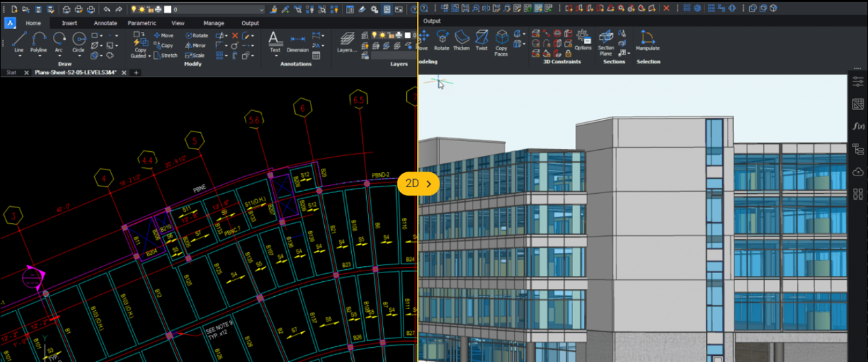Open 3D Constraints Options
Screen dimensions: 868x362
[583, 40]
